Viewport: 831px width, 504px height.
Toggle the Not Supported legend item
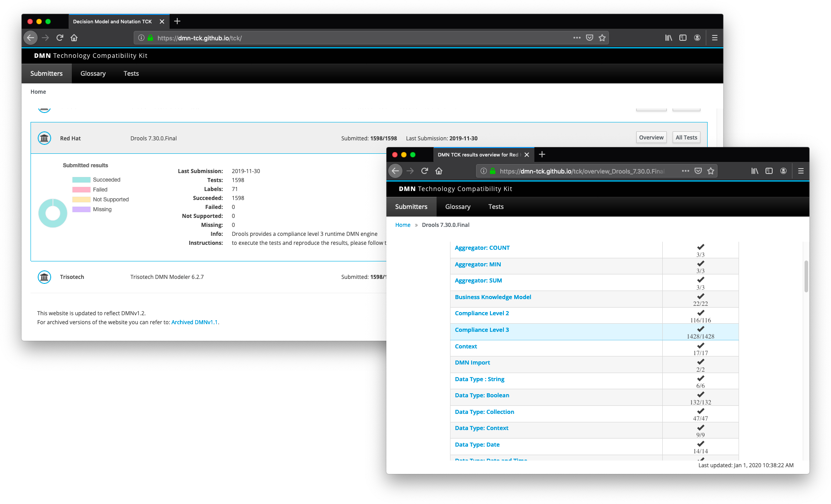101,200
